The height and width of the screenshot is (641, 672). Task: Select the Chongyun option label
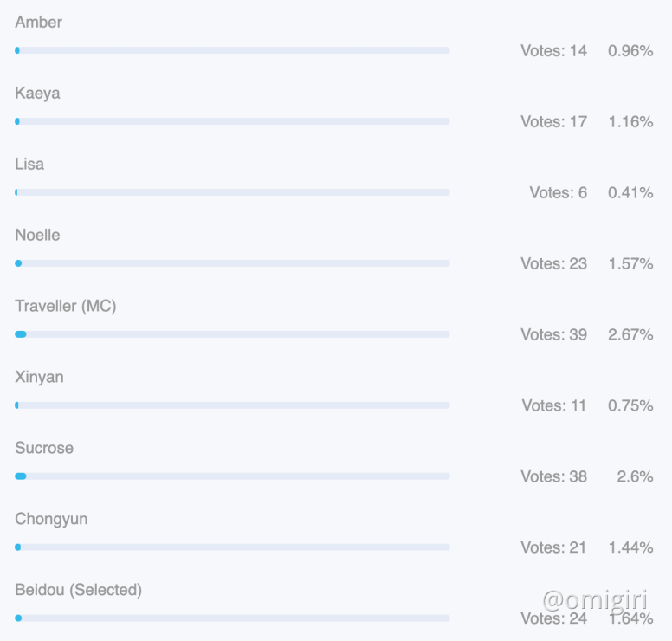pyautogui.click(x=51, y=520)
